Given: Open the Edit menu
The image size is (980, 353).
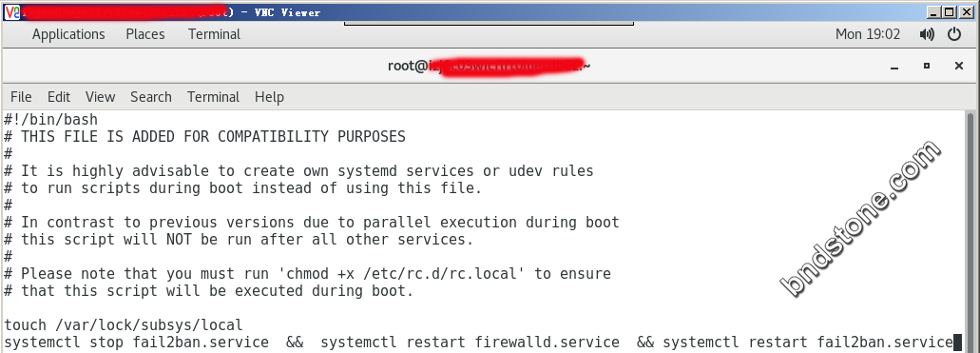Looking at the screenshot, I should pos(59,97).
